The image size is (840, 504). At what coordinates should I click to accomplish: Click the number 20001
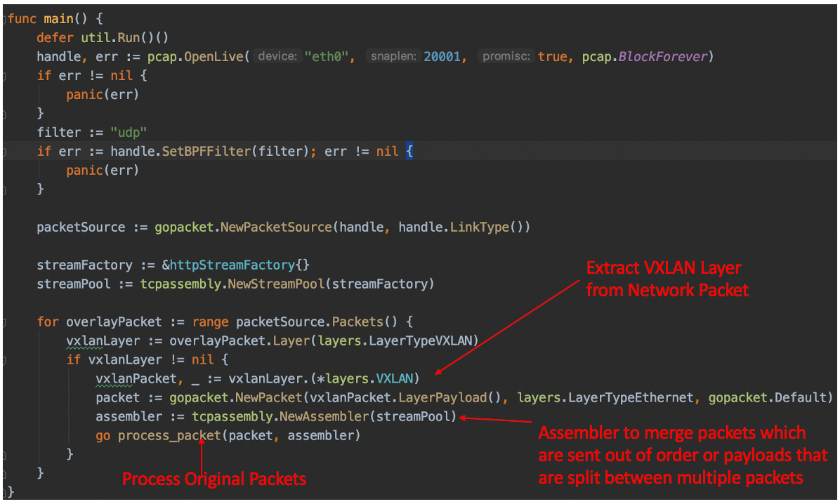(x=442, y=57)
